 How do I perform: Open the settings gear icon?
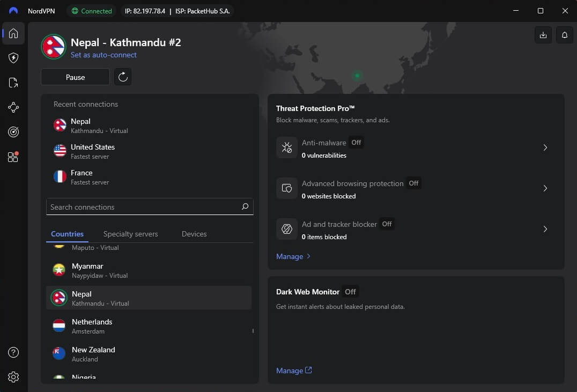click(13, 377)
